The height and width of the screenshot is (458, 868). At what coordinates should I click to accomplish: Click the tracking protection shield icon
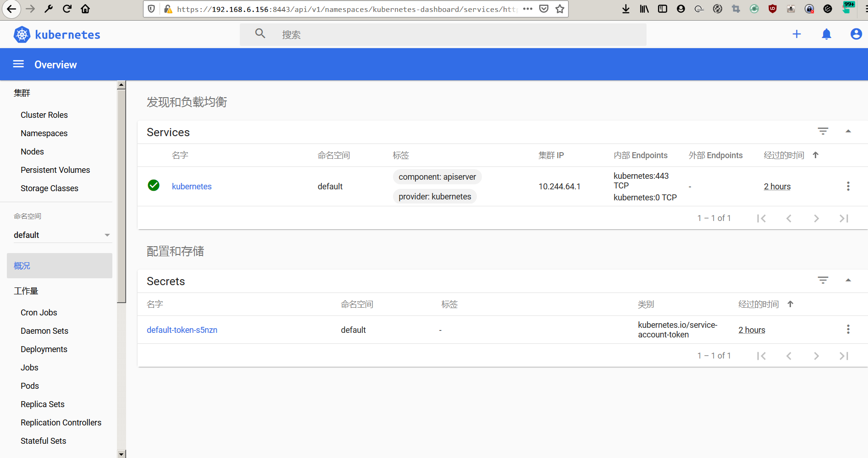coord(151,9)
